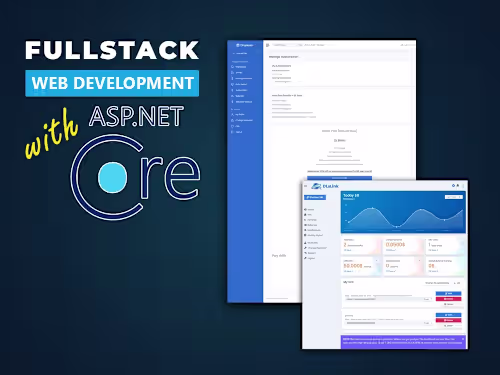Viewport: 500px width, 375px height.
Task: Click the notification icon next to the gear
Action: pos(458,186)
